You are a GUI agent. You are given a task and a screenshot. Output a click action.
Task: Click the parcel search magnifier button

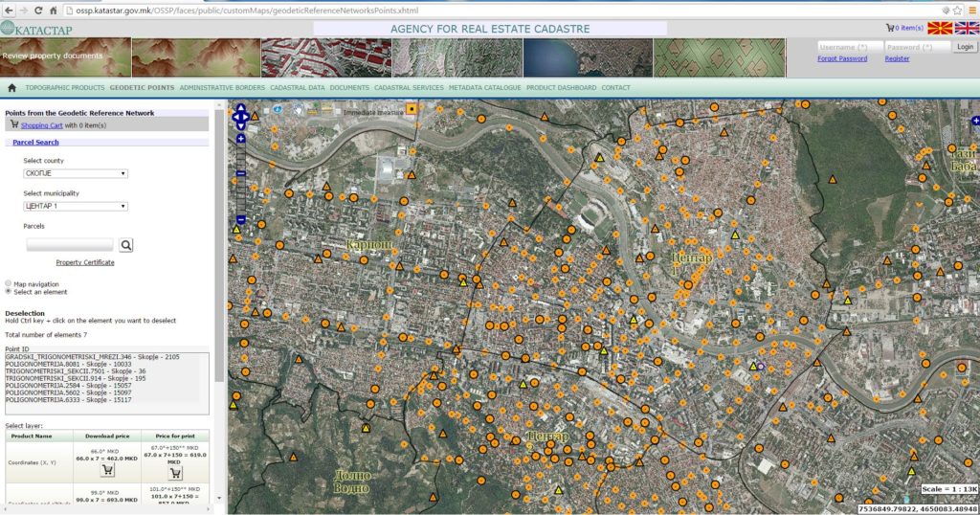[x=126, y=245]
